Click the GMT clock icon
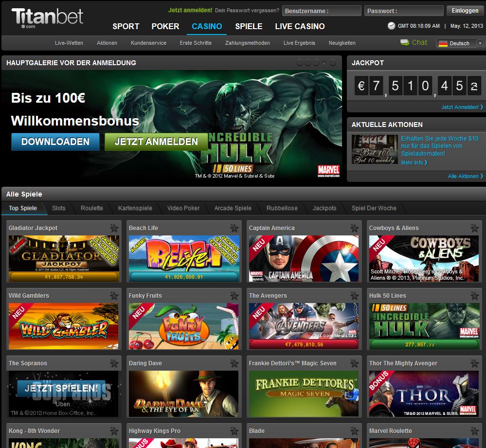 (392, 26)
